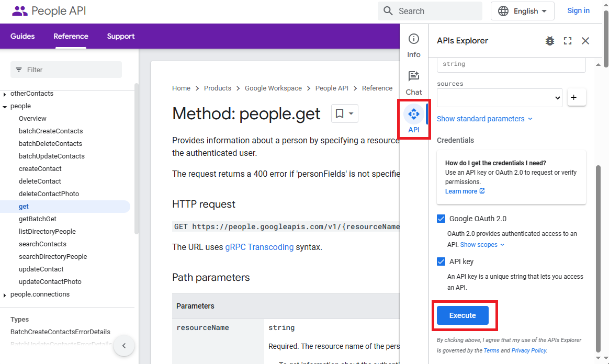Image resolution: width=609 pixels, height=364 pixels.
Task: Select the get method in sidebar
Action: pos(65,207)
